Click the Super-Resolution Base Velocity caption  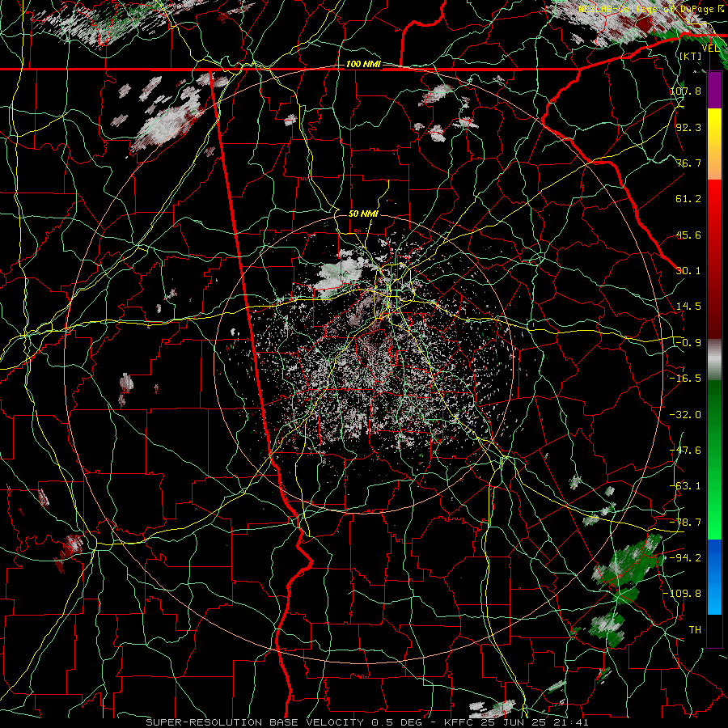click(x=367, y=722)
